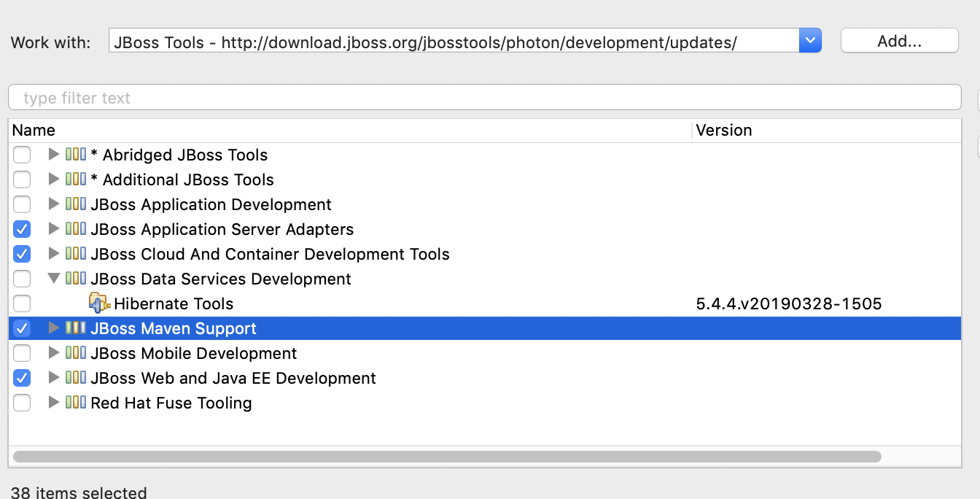This screenshot has height=499, width=980.
Task: Click the JBoss Application Development category icon
Action: point(76,204)
